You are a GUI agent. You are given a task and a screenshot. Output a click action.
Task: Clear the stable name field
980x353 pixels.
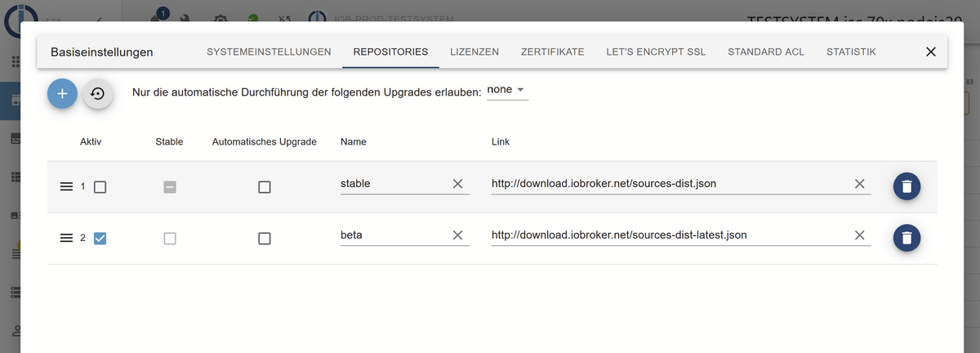[457, 184]
